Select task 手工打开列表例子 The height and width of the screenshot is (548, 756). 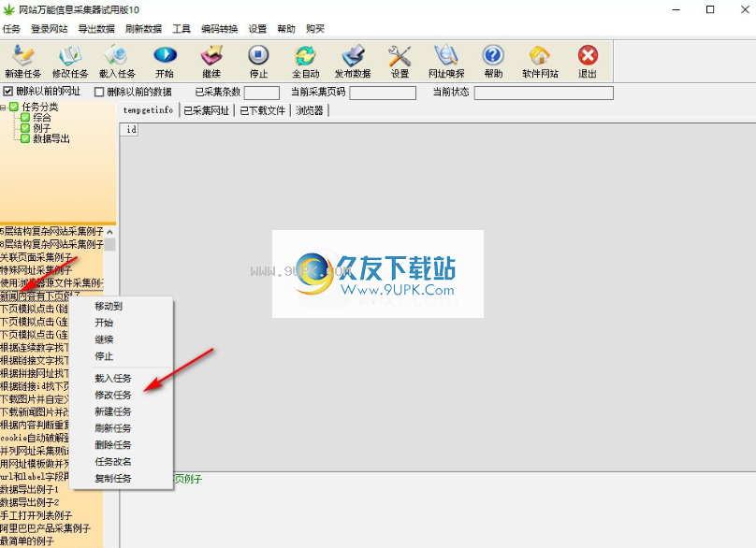coord(36,515)
